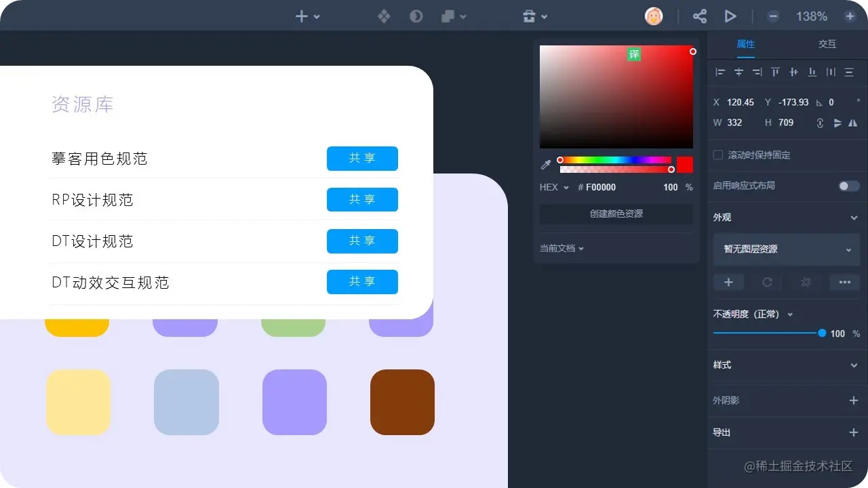Open the toolbox briefcase icon

pyautogui.click(x=530, y=16)
